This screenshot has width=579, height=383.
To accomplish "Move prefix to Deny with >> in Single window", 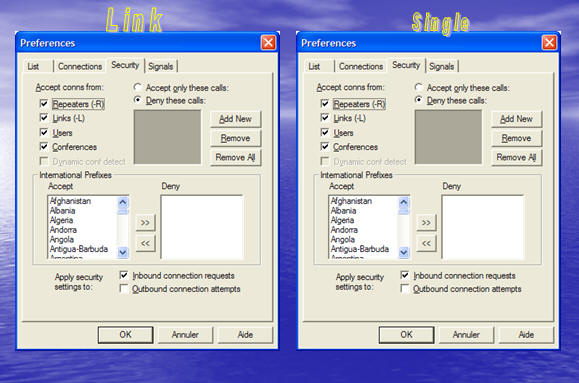I will click(x=426, y=223).
